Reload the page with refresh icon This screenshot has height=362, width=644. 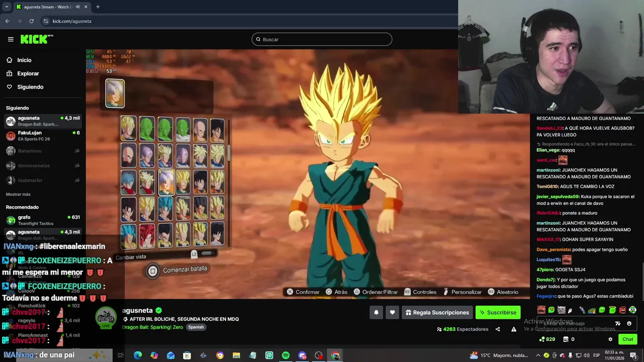[31, 21]
